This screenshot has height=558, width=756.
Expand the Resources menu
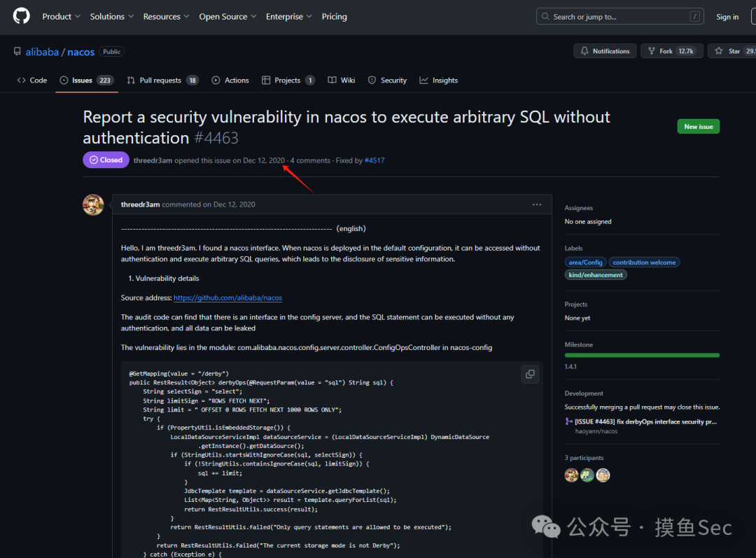[167, 16]
